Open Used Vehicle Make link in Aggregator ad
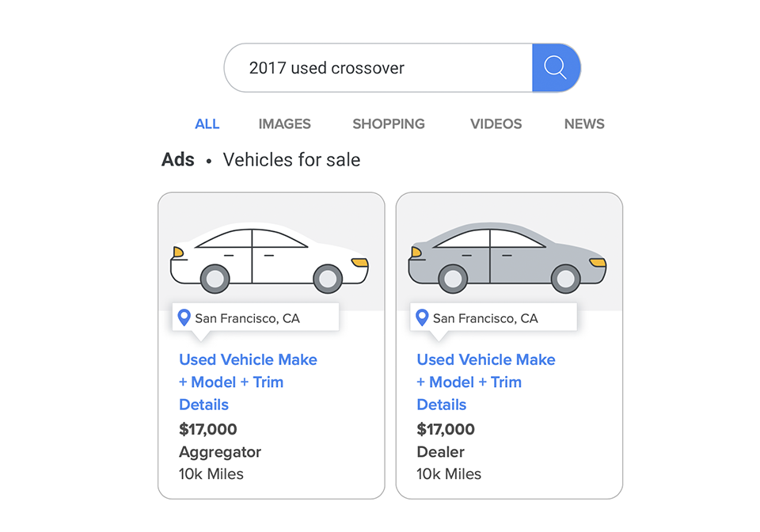The image size is (760, 532). tap(248, 382)
